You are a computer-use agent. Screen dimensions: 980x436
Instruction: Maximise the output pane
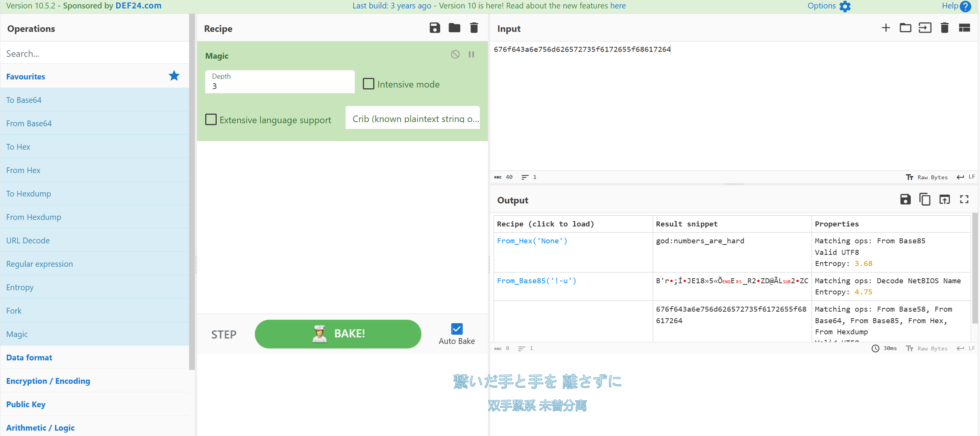pyautogui.click(x=964, y=200)
